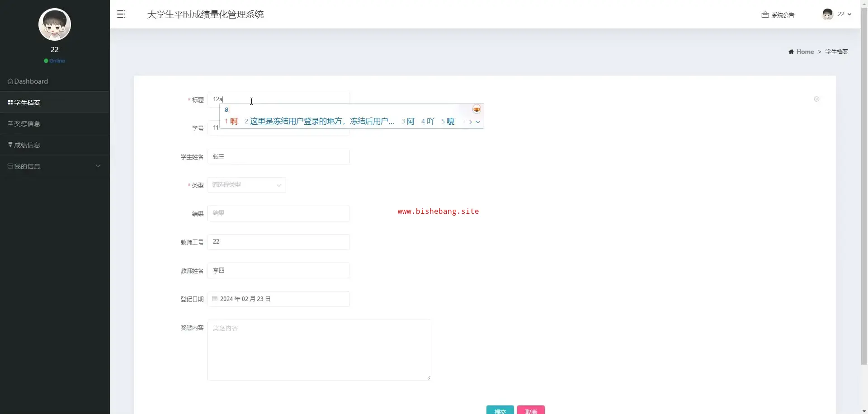Click the 学生档案 breadcrumb
The width and height of the screenshot is (868, 414).
pyautogui.click(x=836, y=52)
